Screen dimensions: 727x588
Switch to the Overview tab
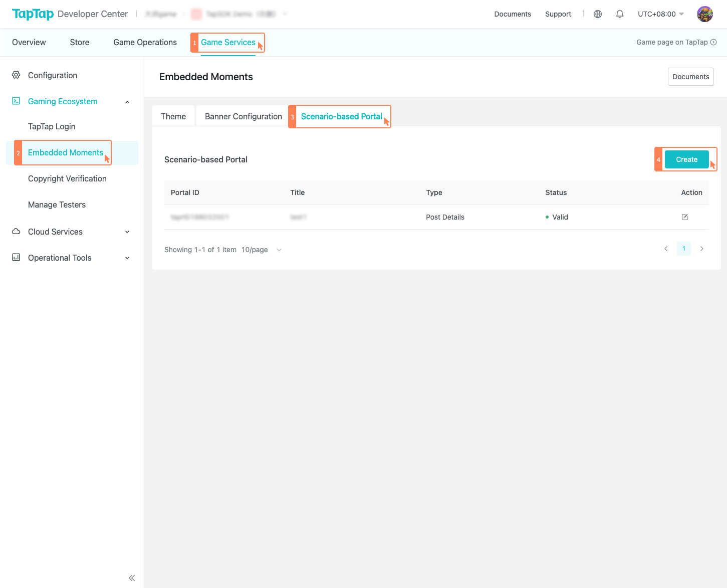pos(29,43)
